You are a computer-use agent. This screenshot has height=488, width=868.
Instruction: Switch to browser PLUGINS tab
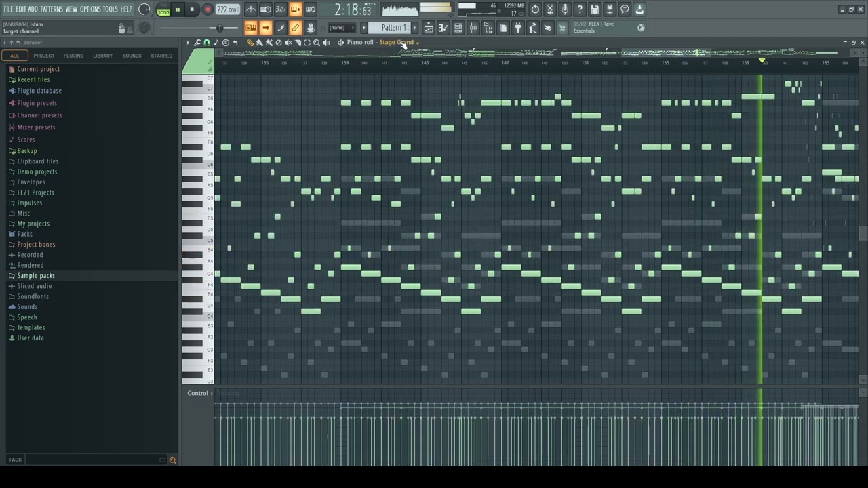tap(73, 56)
